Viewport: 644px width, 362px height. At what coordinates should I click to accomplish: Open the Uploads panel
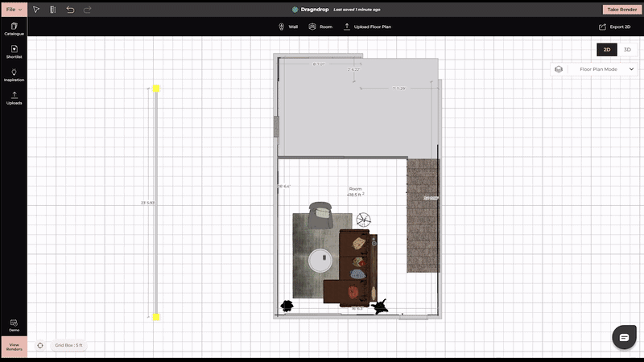tap(14, 98)
